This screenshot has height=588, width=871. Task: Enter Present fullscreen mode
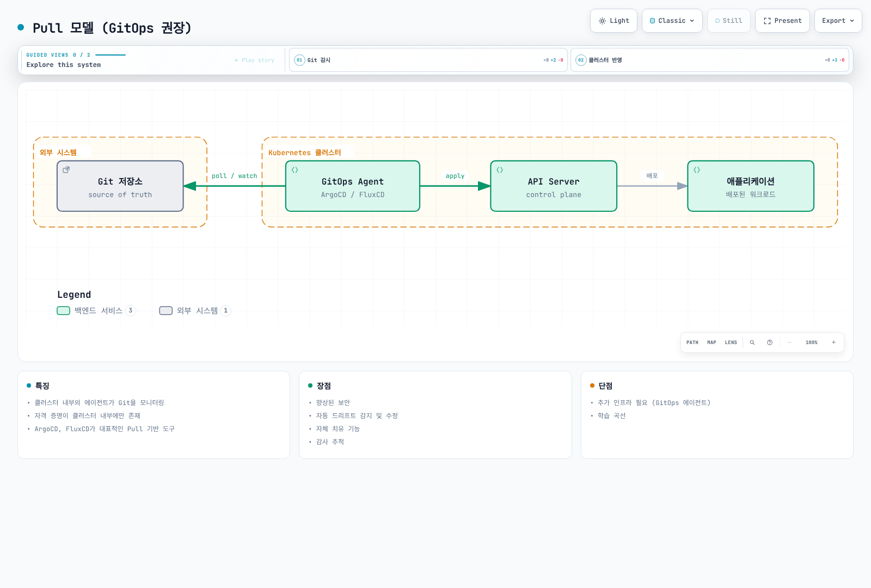(782, 21)
